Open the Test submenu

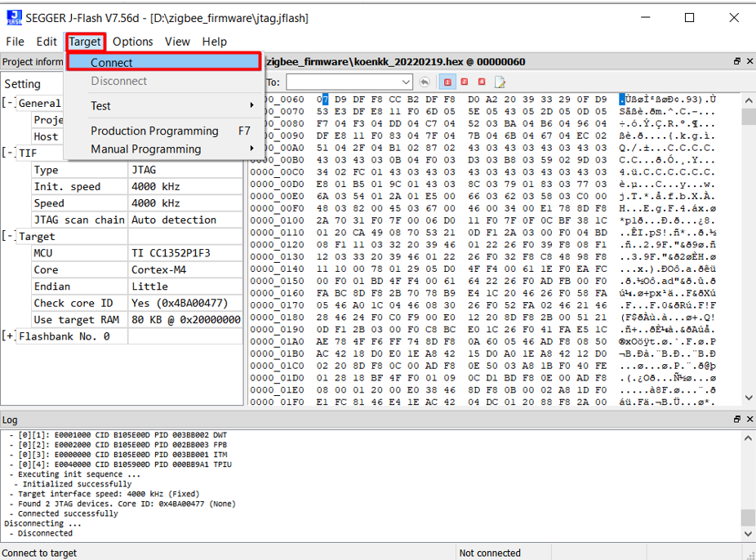coord(164,105)
